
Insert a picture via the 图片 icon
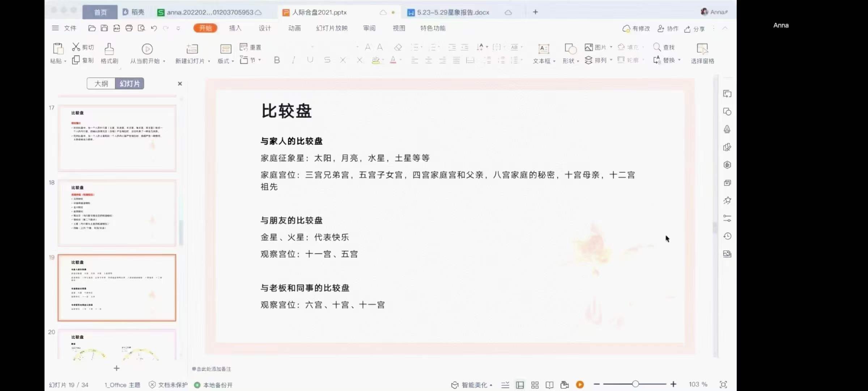596,47
